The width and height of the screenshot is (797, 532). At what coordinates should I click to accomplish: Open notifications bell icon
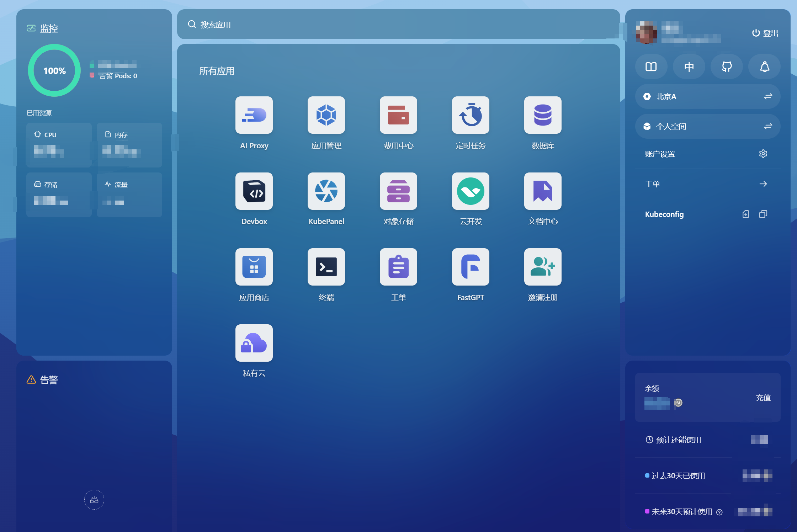coord(765,66)
